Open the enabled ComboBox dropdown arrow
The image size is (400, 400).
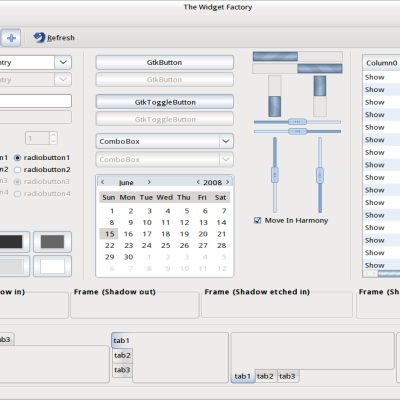pyautogui.click(x=226, y=141)
